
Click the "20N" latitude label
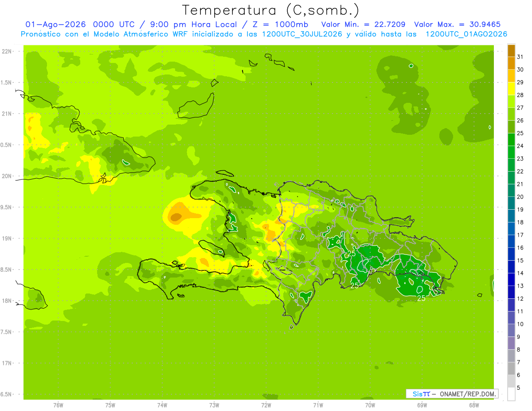pos(6,176)
